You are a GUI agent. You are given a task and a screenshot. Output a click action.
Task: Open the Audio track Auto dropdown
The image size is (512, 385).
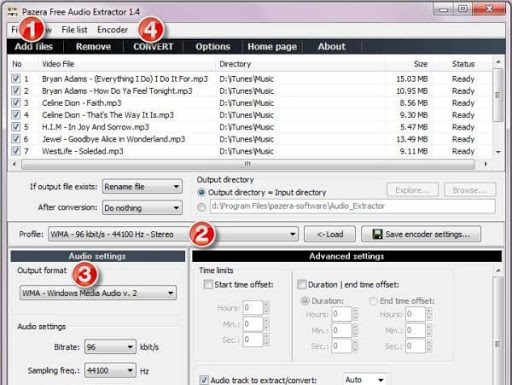coord(365,380)
